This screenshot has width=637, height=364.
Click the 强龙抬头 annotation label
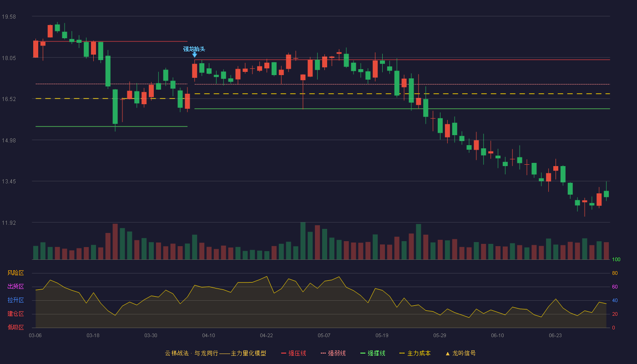194,49
